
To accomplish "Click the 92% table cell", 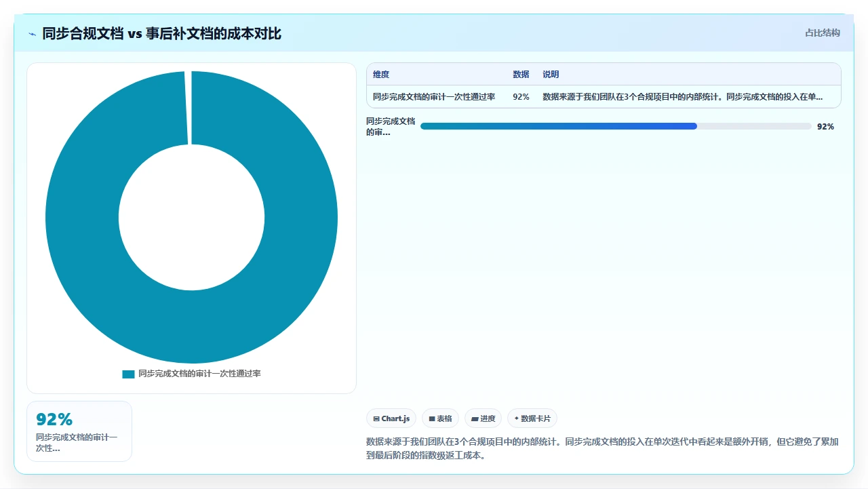I will coord(521,97).
